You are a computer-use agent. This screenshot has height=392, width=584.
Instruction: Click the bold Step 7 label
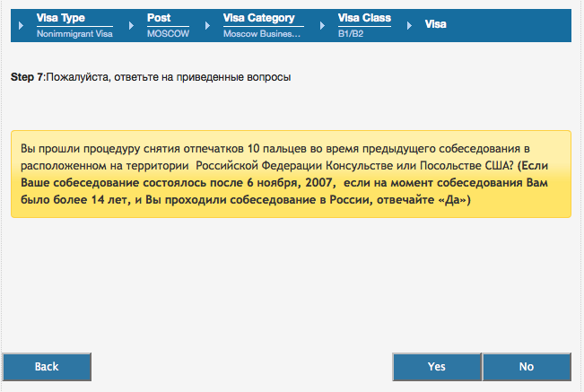pos(27,77)
